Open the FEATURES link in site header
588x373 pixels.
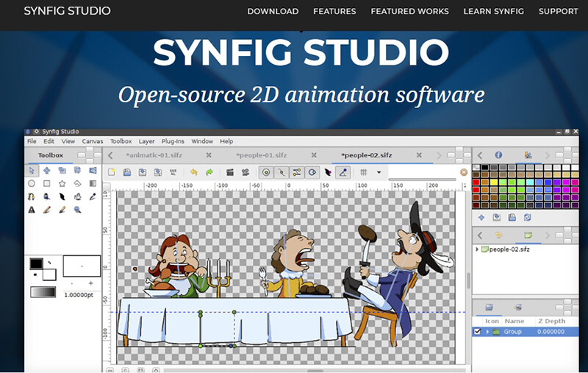(x=334, y=11)
